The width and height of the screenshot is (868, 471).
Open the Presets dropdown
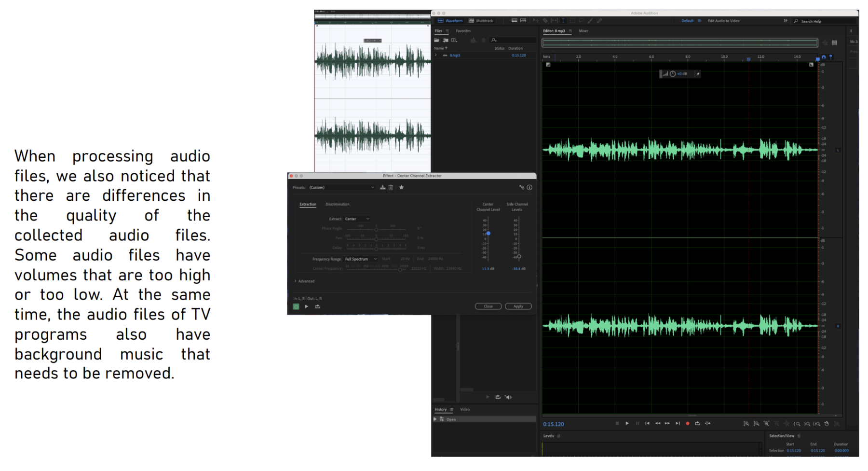click(341, 188)
